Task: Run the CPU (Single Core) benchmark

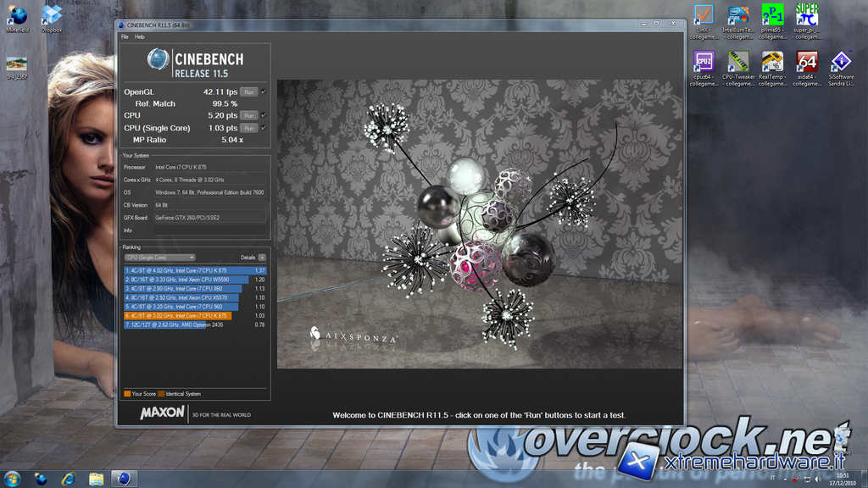Action: click(x=248, y=128)
